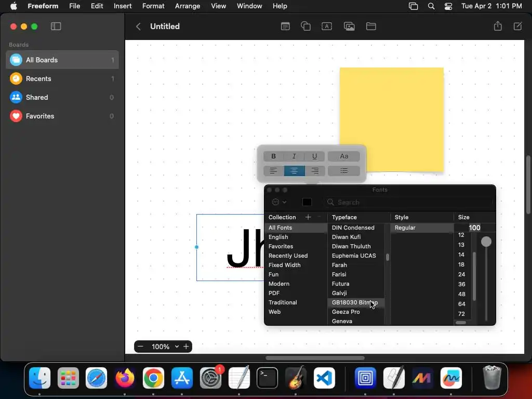The height and width of the screenshot is (399, 532).
Task: Select the Traditional collection
Action: pos(296,302)
